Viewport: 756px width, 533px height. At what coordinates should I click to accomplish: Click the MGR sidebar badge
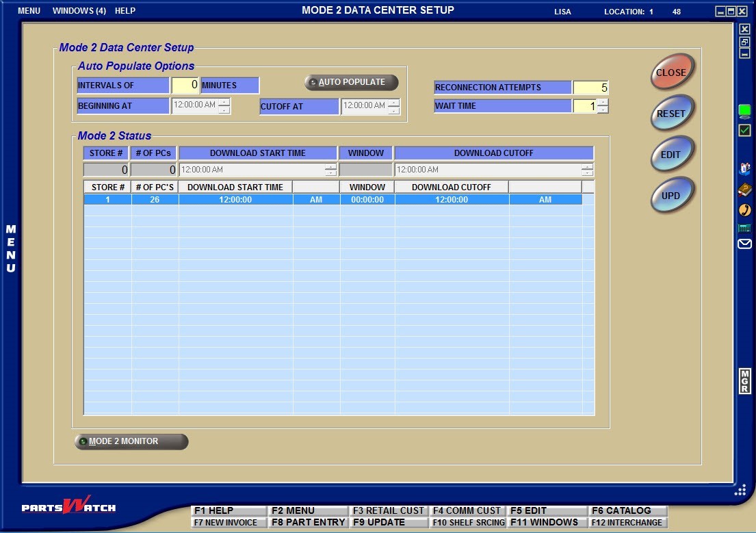point(744,381)
